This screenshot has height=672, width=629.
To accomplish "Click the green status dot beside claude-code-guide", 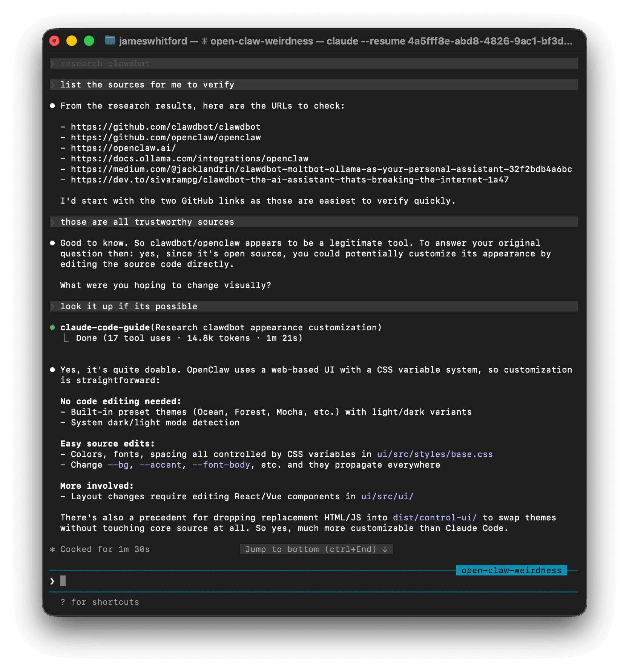I will coord(52,327).
